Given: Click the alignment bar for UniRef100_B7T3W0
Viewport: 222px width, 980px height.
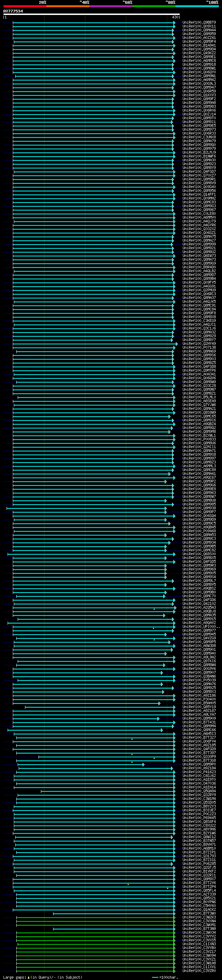Looking at the screenshot, I should click(x=114, y=914).
